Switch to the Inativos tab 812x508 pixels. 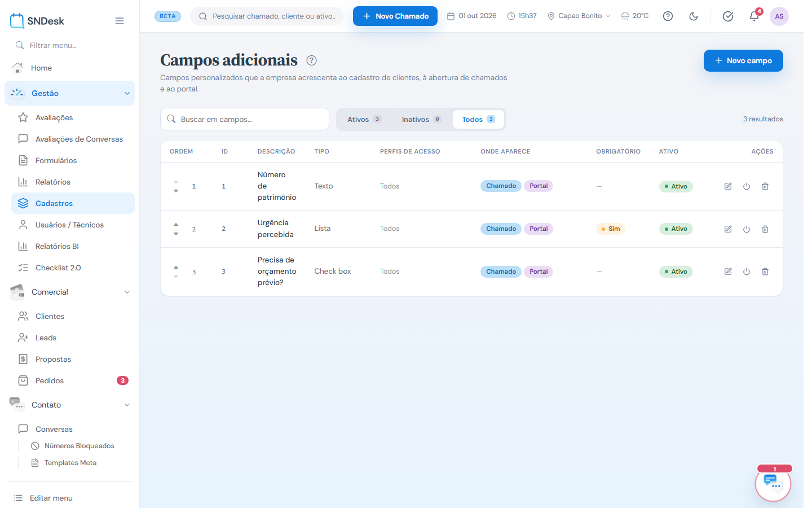pyautogui.click(x=421, y=119)
